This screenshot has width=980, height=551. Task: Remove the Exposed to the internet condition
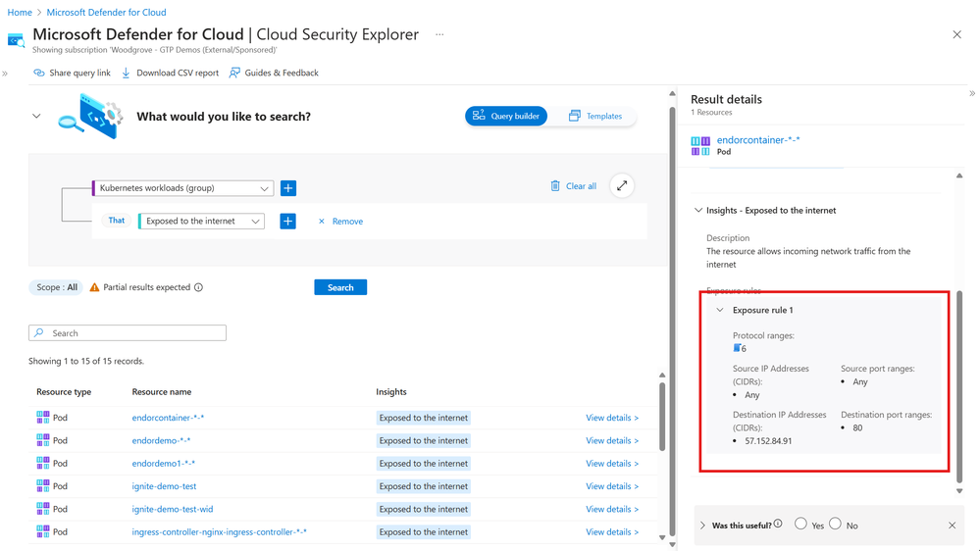[340, 222]
